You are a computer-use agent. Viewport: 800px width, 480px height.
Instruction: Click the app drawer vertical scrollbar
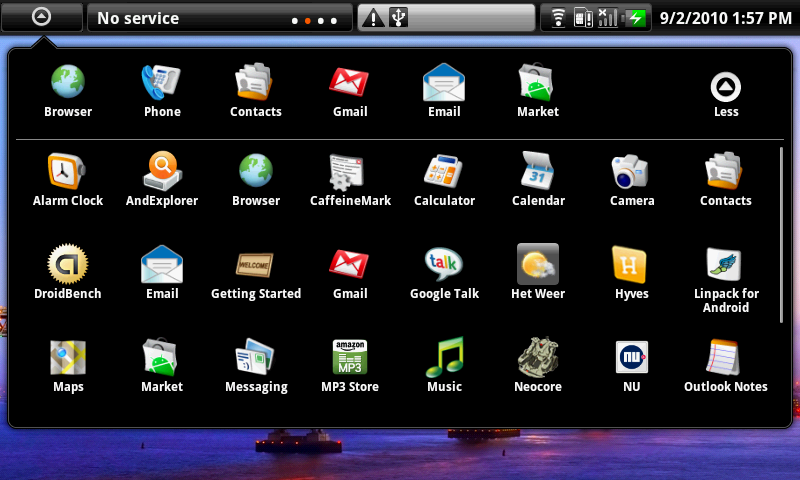click(781, 235)
